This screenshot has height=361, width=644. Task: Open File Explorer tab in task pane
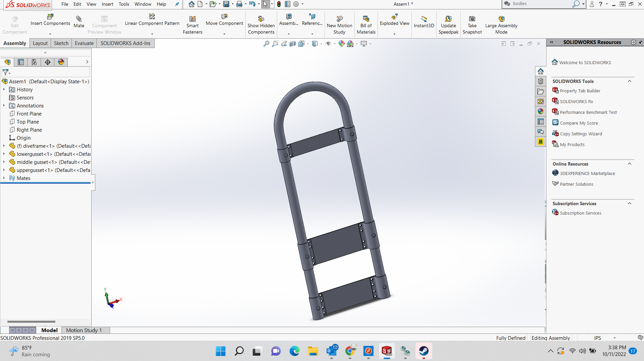click(x=540, y=91)
